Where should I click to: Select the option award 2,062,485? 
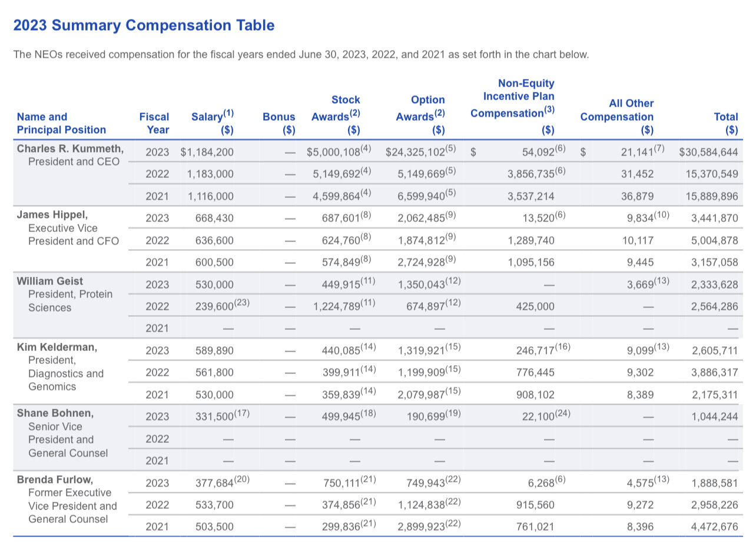(x=420, y=218)
